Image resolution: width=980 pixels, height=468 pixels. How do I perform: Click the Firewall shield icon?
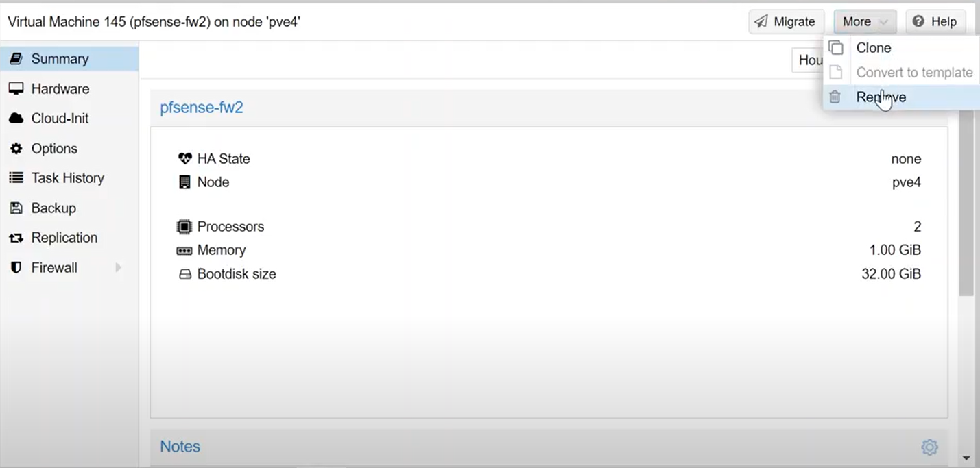point(16,268)
